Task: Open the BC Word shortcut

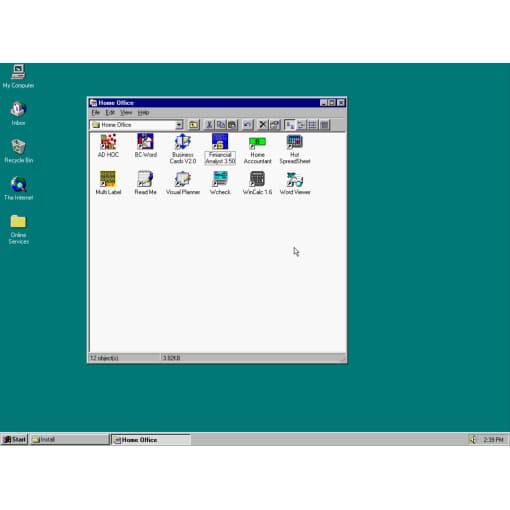Action: (145, 146)
